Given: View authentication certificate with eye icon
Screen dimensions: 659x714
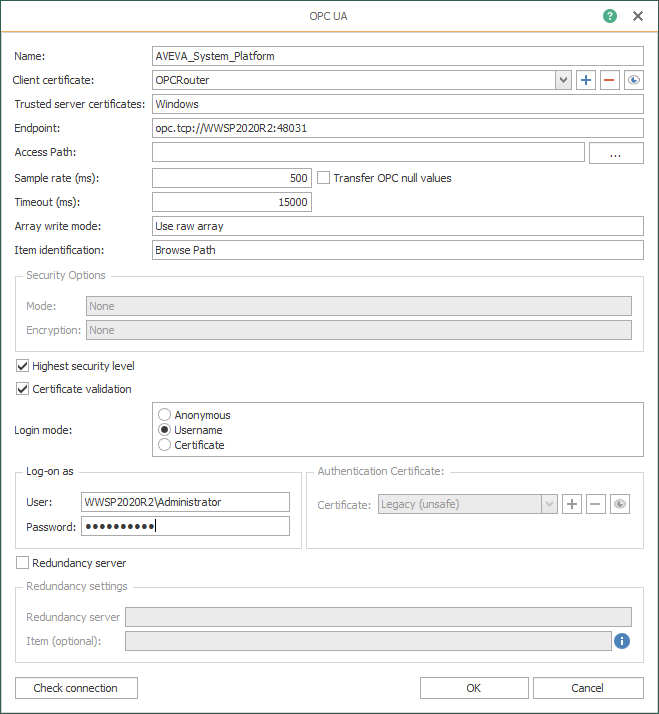Looking at the screenshot, I should click(x=620, y=504).
